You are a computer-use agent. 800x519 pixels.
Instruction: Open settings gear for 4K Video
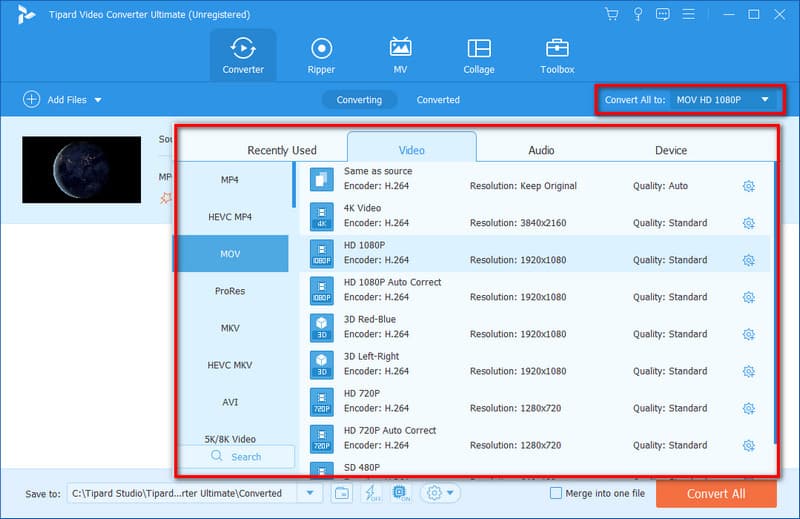tap(748, 223)
